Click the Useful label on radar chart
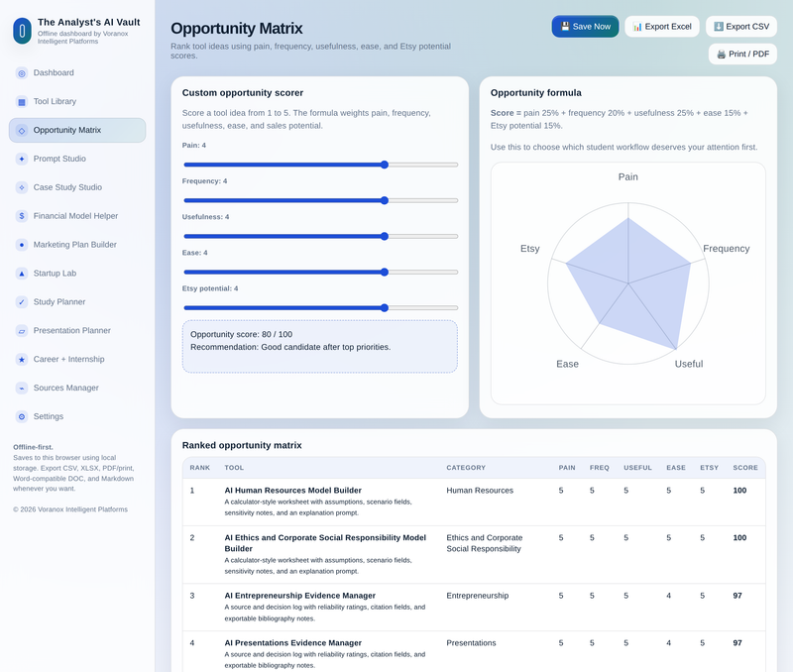The image size is (793, 672). [689, 364]
